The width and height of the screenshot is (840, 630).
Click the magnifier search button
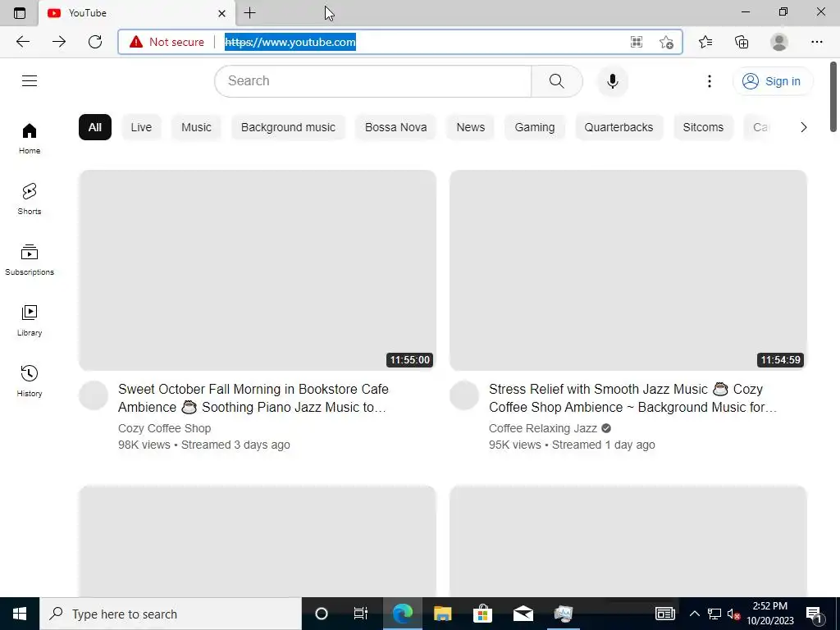click(557, 81)
